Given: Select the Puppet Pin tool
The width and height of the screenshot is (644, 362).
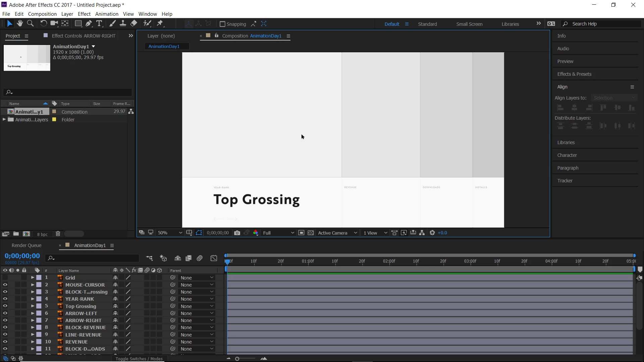Looking at the screenshot, I should pyautogui.click(x=160, y=23).
